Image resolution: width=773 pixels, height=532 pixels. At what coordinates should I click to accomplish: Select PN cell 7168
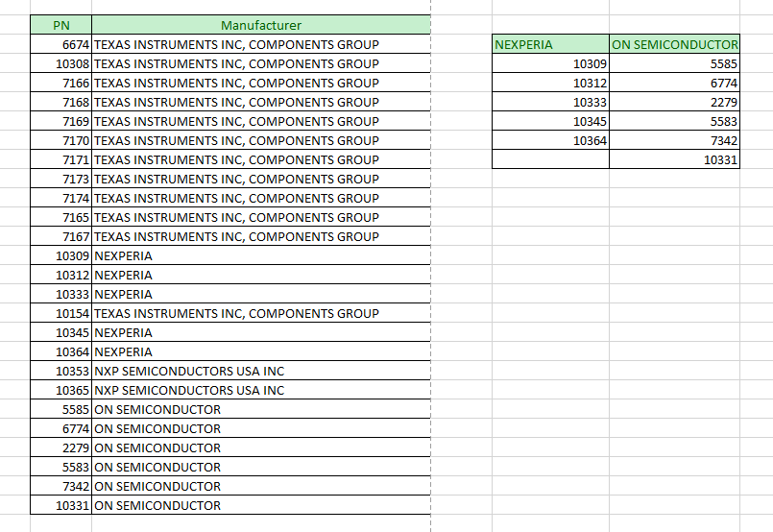point(61,102)
